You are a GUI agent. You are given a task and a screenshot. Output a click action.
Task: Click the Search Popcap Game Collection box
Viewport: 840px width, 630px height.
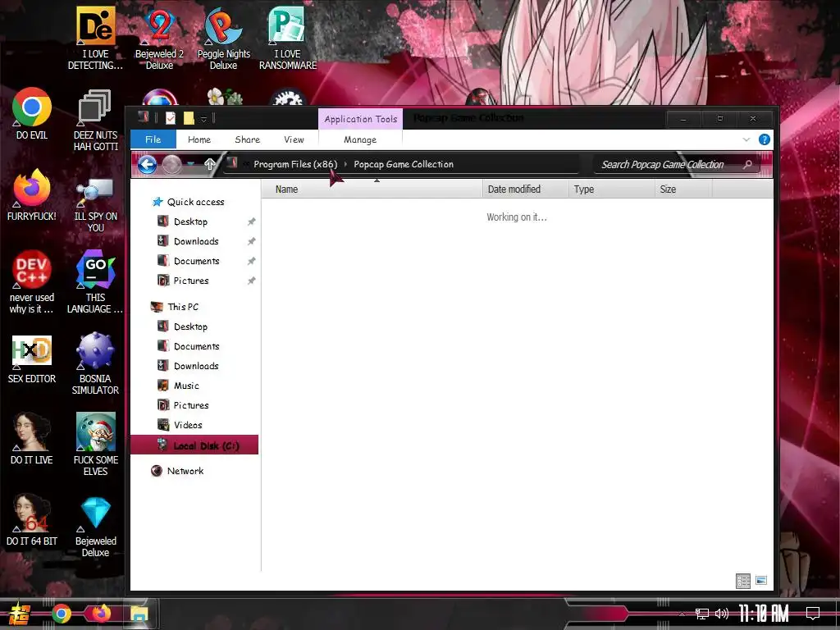pyautogui.click(x=677, y=164)
